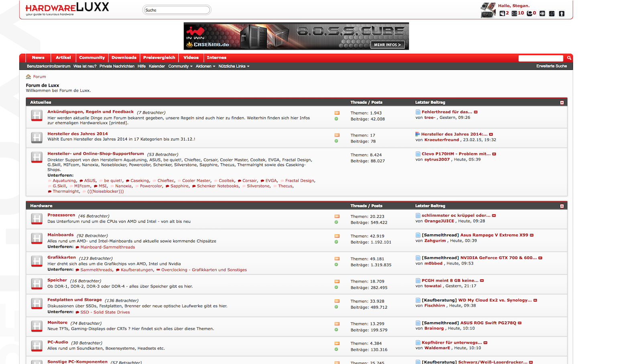Click green check icon for Speicher

[336, 287]
